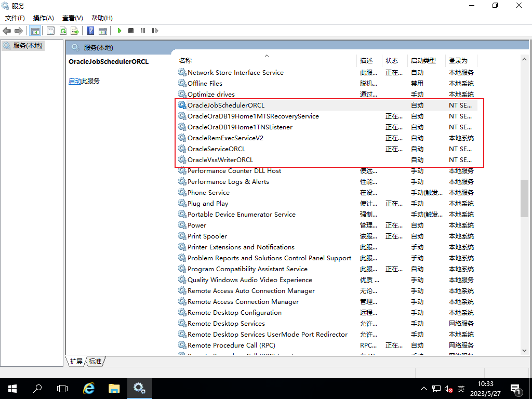Viewport: 532px width, 399px height.
Task: Click the Start Service play icon in toolbar
Action: pos(119,31)
